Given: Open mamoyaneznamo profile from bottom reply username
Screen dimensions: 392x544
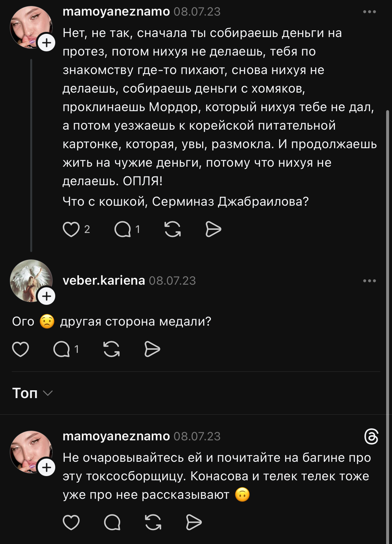Looking at the screenshot, I should click(116, 436).
